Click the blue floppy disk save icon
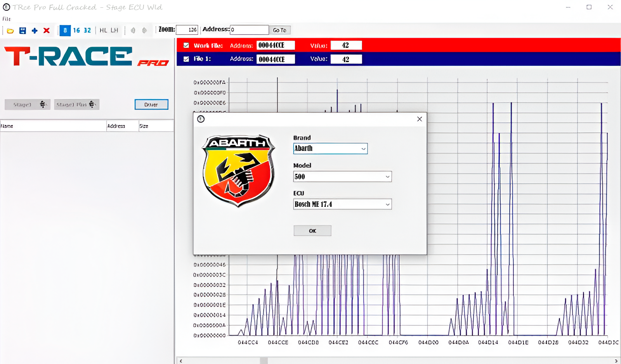This screenshot has width=621, height=364. coord(23,31)
